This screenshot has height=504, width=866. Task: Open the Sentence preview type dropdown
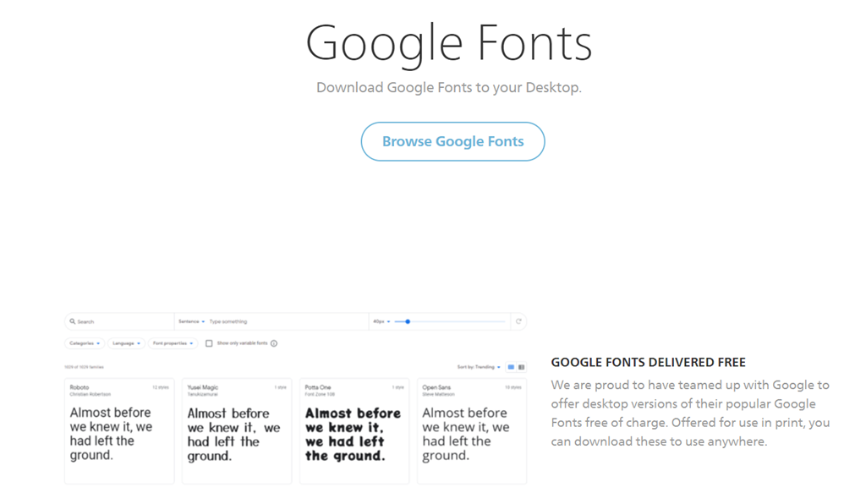click(191, 321)
